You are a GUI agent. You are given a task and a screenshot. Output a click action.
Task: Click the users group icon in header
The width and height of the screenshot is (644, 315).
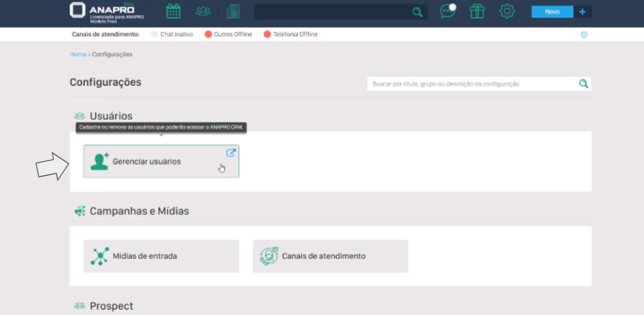pyautogui.click(x=203, y=11)
